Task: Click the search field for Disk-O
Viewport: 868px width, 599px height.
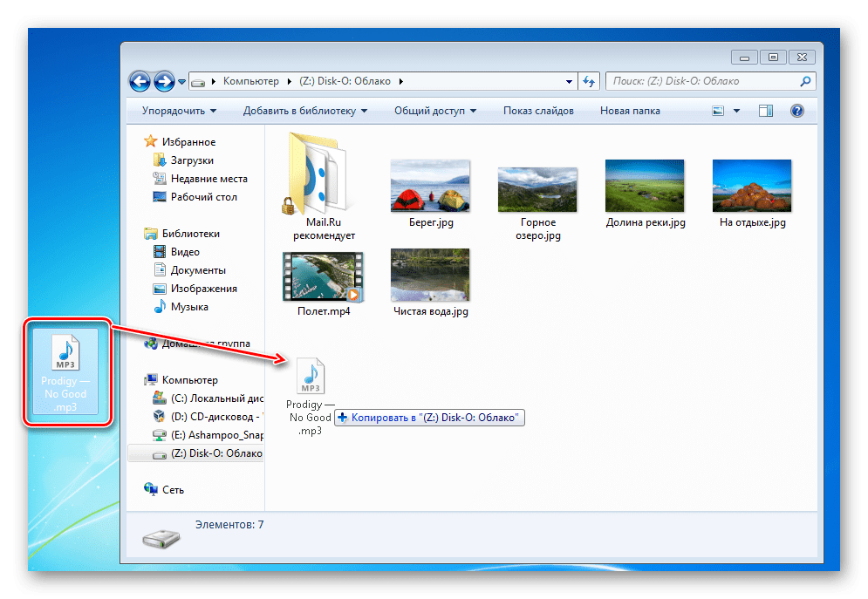Action: (x=702, y=81)
